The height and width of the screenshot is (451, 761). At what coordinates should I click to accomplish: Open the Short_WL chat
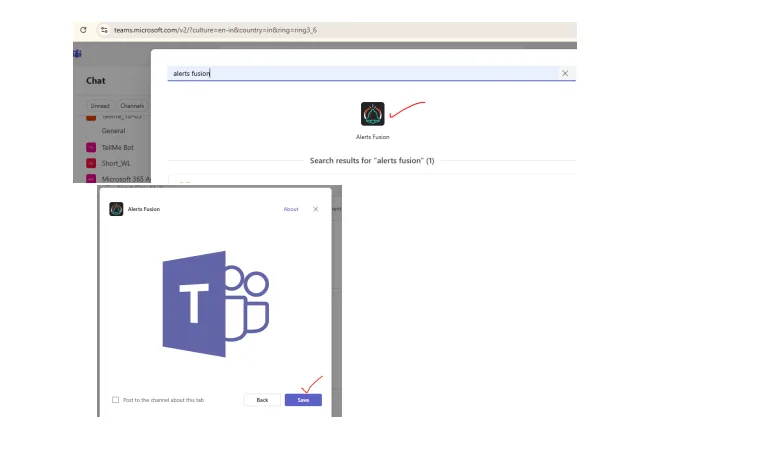pos(116,164)
